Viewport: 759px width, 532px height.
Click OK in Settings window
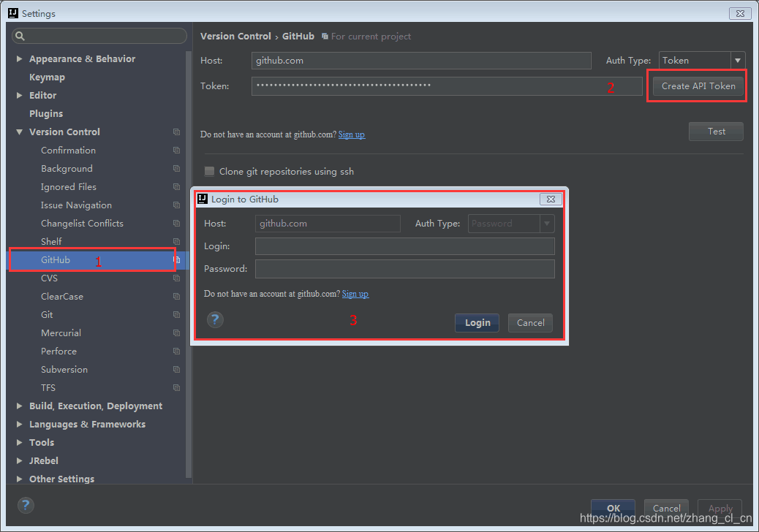coord(613,508)
